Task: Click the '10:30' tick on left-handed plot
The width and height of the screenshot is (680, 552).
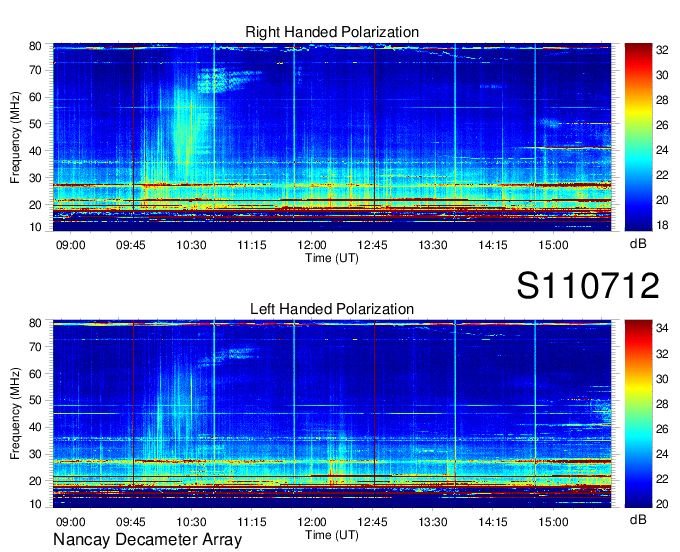Action: click(x=191, y=522)
